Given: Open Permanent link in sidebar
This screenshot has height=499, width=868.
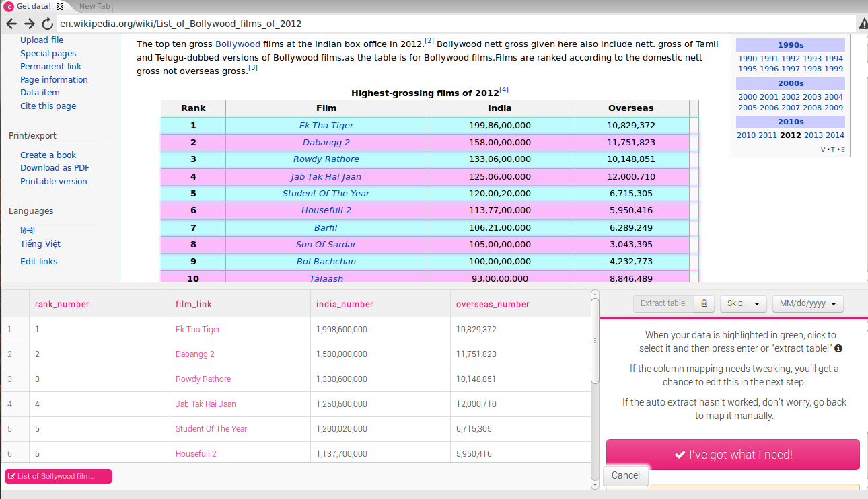Looking at the screenshot, I should click(x=50, y=67).
